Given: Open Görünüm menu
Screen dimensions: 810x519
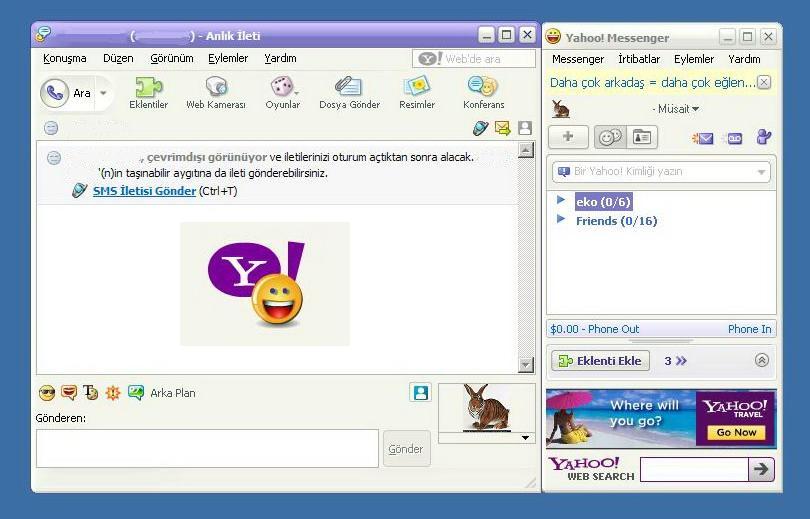Looking at the screenshot, I should (x=172, y=58).
